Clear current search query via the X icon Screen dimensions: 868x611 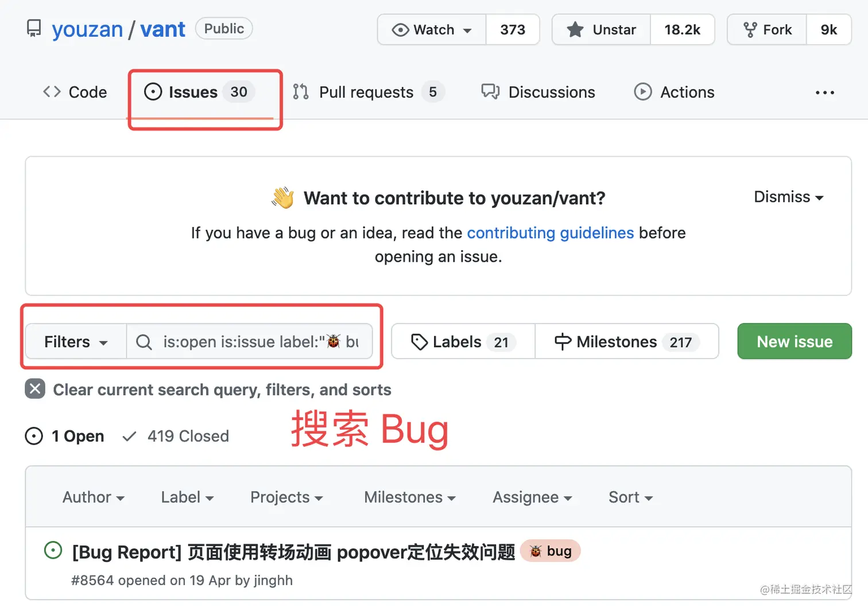tap(34, 389)
